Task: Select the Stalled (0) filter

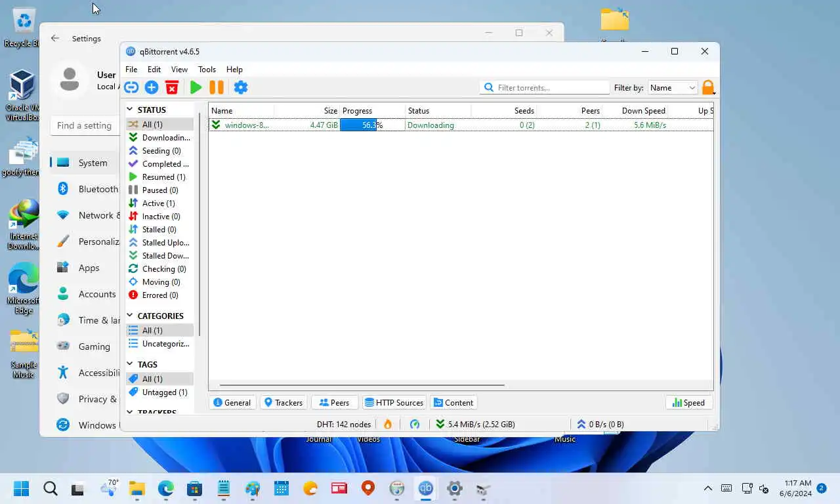Action: 159,229
